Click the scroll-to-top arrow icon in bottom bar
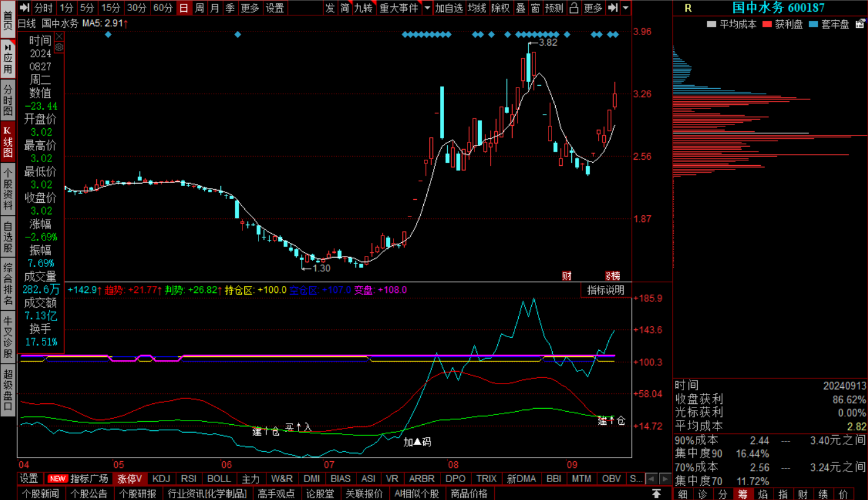The width and height of the screenshot is (868, 500). coord(657,494)
